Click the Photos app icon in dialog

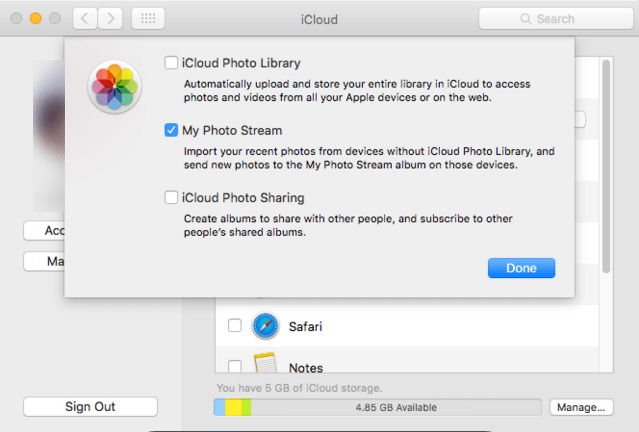(115, 87)
